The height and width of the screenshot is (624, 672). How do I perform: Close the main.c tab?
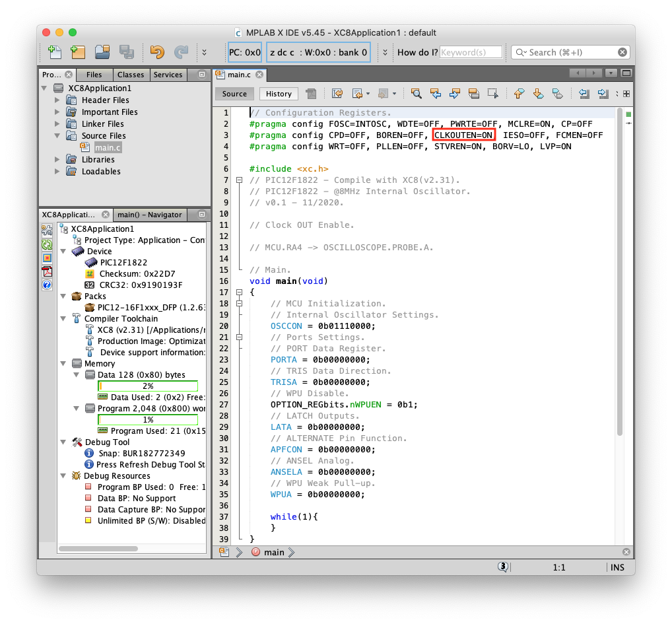point(259,75)
